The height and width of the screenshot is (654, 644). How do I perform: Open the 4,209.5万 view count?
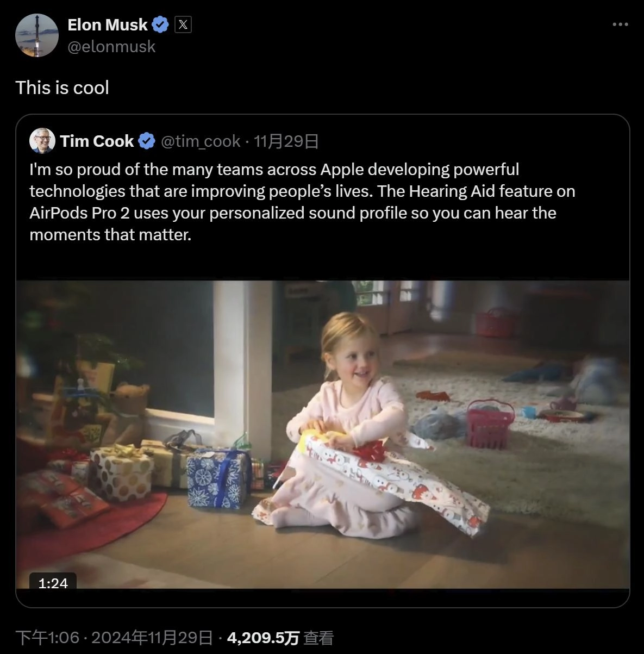(x=263, y=637)
